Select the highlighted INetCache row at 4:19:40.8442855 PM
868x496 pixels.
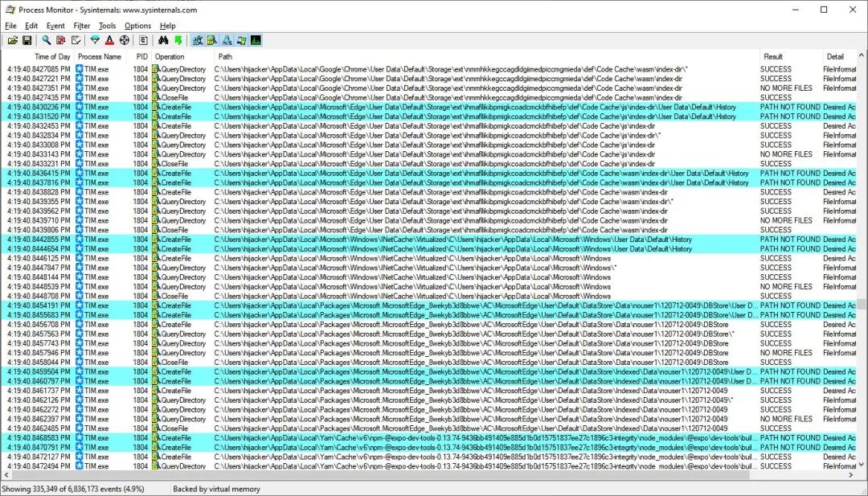coord(429,239)
